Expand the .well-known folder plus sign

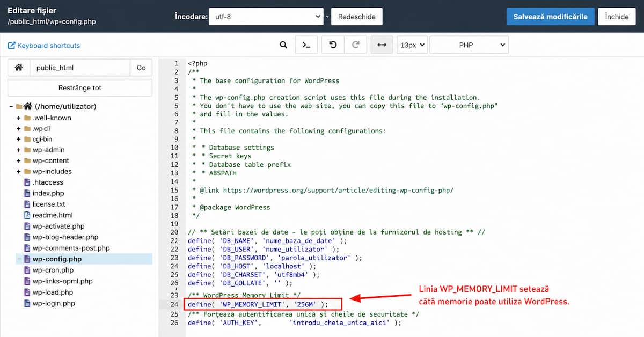[x=19, y=118]
